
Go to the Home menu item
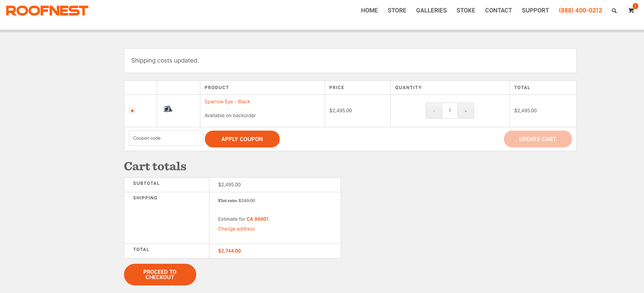(369, 10)
